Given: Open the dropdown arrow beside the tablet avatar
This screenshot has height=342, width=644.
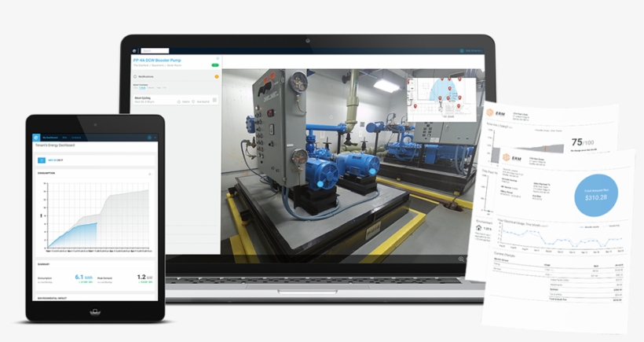Looking at the screenshot, I should (x=155, y=138).
